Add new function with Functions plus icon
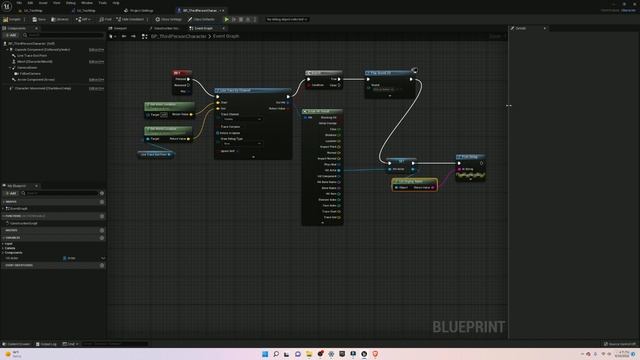The image size is (640, 360). (102, 216)
